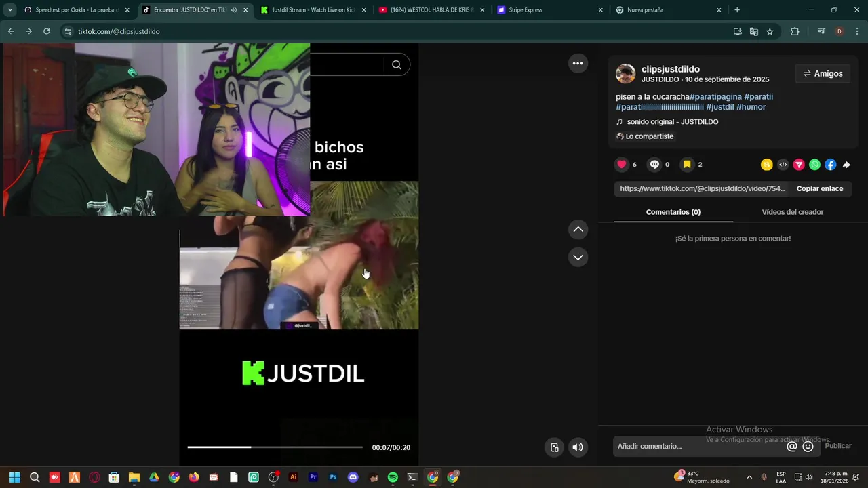This screenshot has height=488, width=868.
Task: Go to previous video up arrow
Action: point(578,230)
